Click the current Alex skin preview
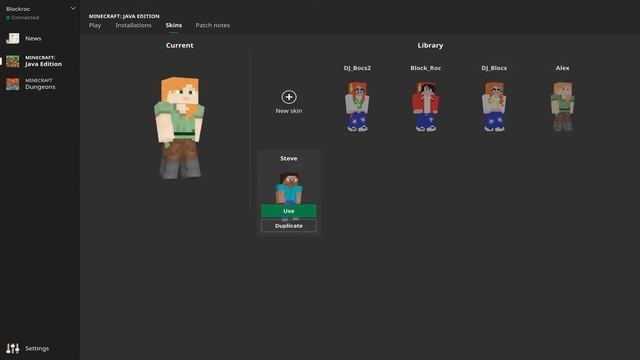The height and width of the screenshot is (360, 640). coord(180,127)
